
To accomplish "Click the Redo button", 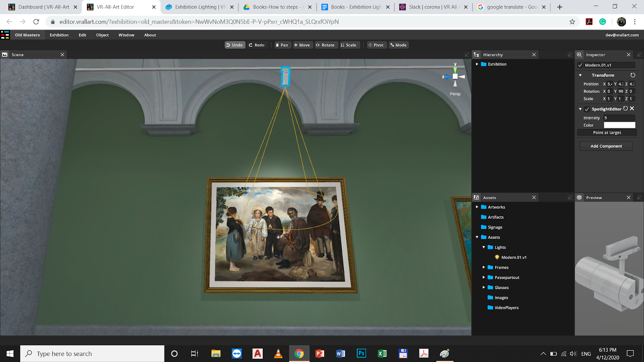I will click(257, 45).
